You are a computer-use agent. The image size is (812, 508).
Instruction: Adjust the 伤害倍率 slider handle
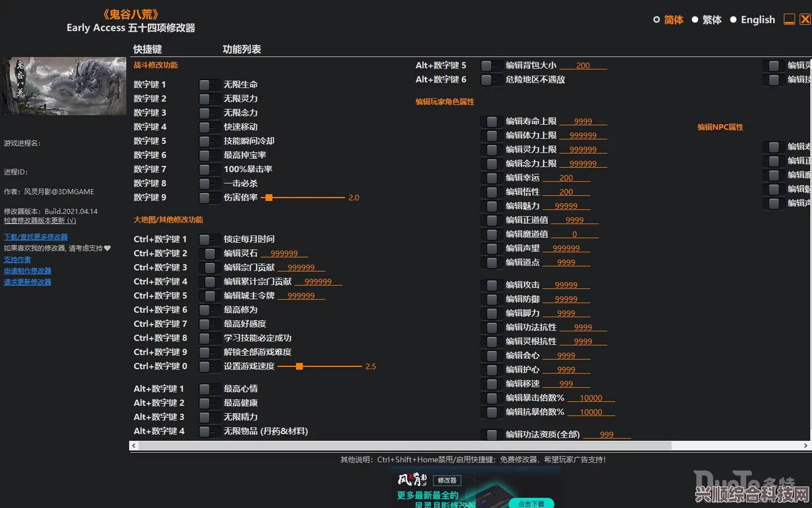point(269,198)
